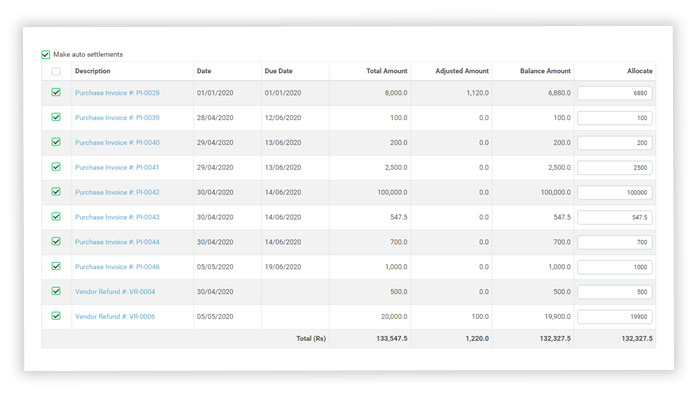Open Purchase Invoice #: PI-0046 link
Viewport: 699px width, 394px height.
point(117,267)
